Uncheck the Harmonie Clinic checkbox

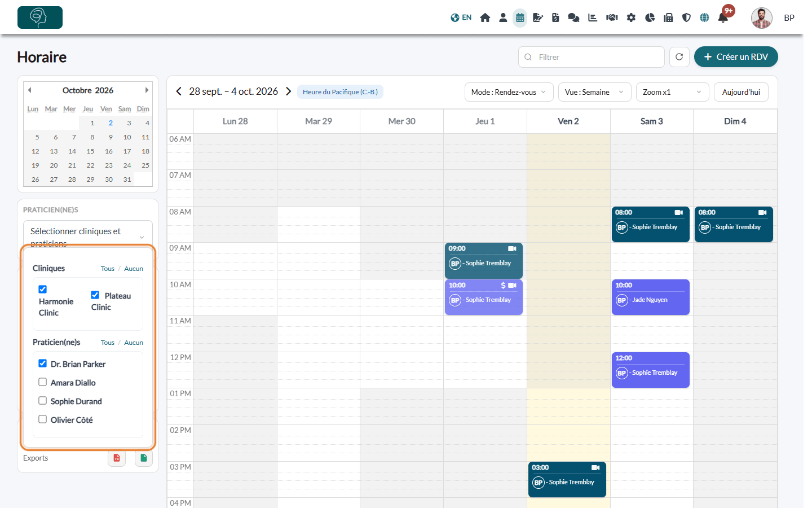[43, 289]
